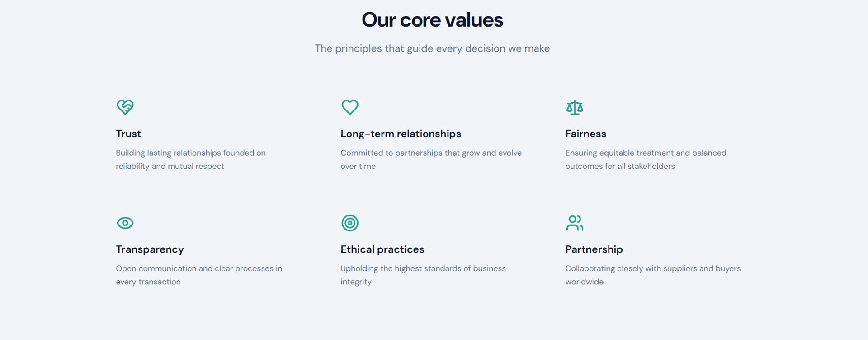
Task: Click the Partnership title text
Action: click(x=594, y=249)
